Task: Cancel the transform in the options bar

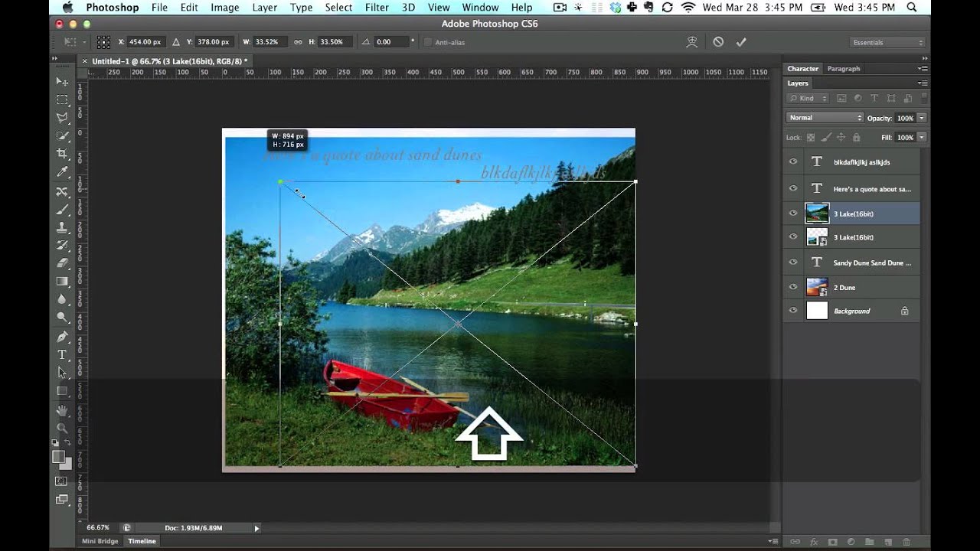Action: (718, 42)
